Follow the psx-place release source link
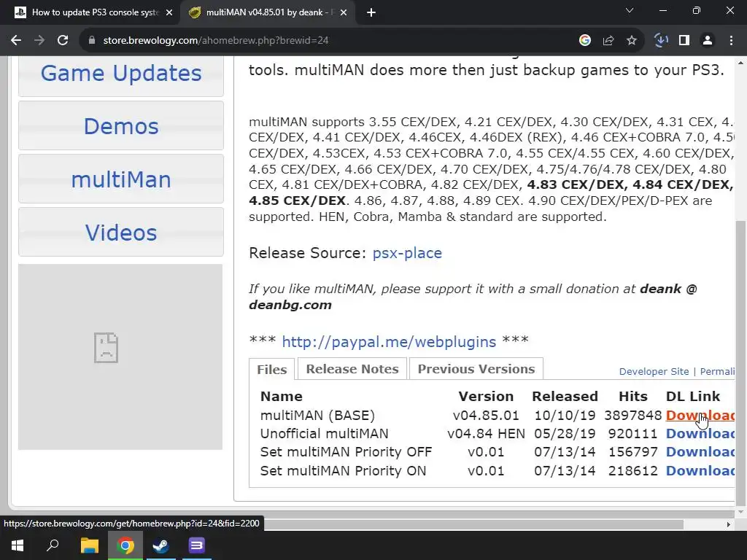The height and width of the screenshot is (560, 747). (407, 253)
